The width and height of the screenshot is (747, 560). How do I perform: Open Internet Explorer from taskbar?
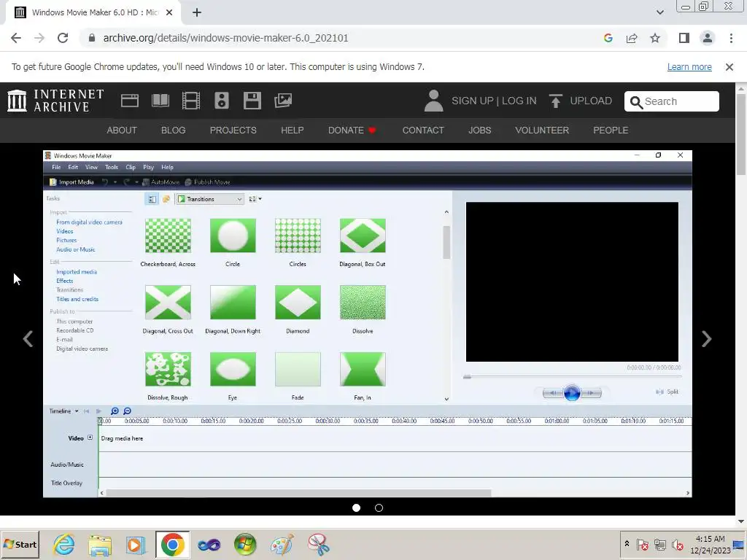[x=64, y=544]
